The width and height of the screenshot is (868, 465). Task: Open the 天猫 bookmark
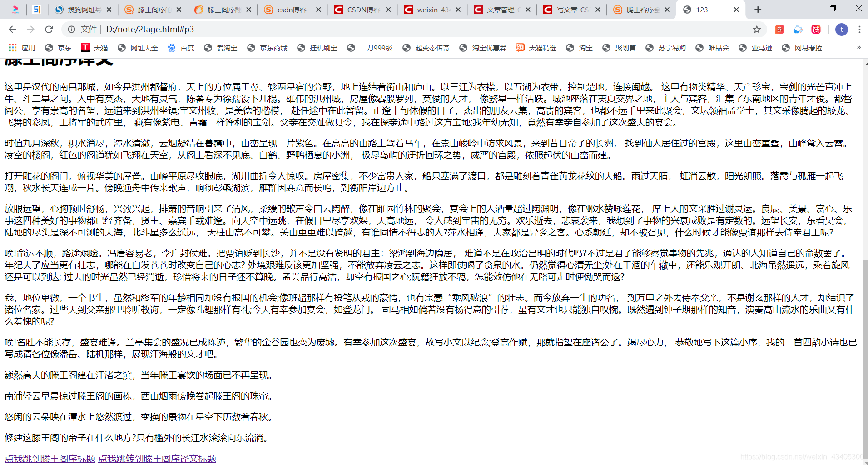pos(94,48)
